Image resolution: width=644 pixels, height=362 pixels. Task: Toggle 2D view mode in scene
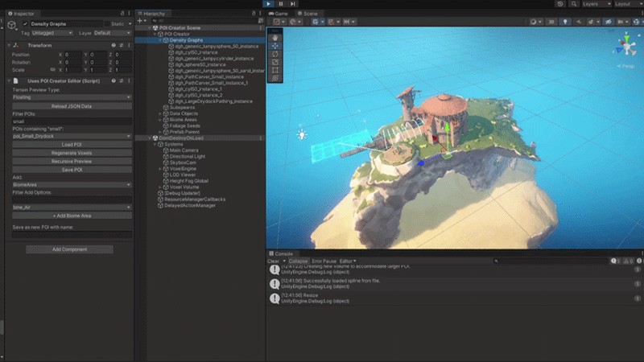[551, 22]
